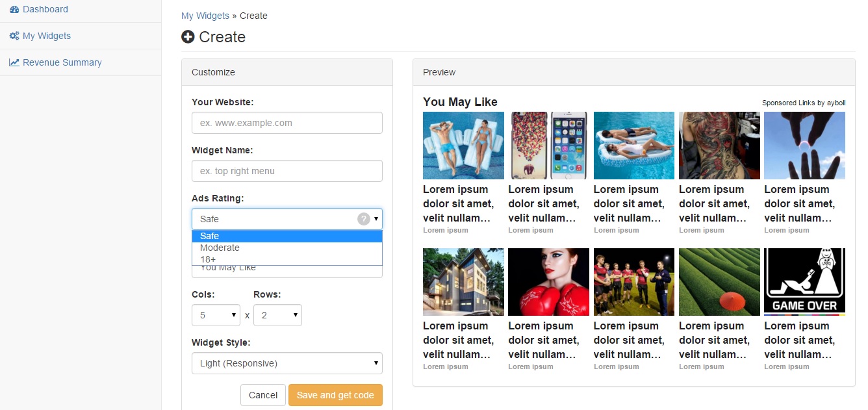Open the couple on pool floats thumbnail
Screen dimensions: 868x410
coord(463,146)
